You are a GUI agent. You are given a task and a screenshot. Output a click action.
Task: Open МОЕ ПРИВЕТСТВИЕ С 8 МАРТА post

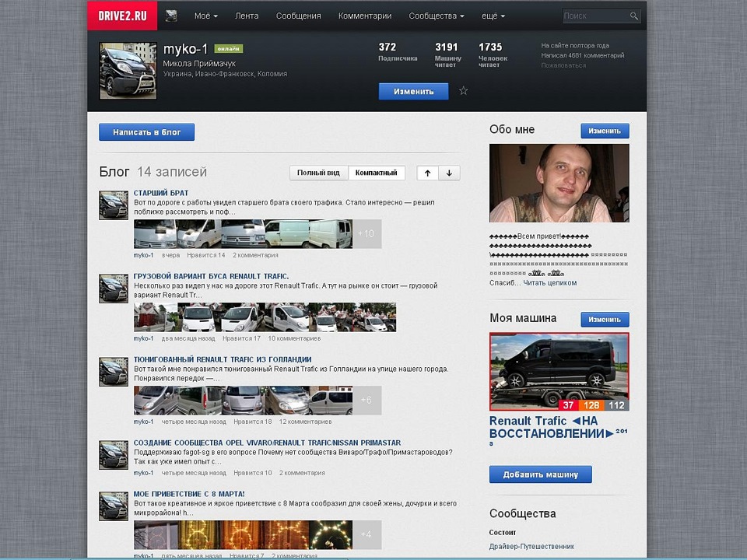click(189, 495)
